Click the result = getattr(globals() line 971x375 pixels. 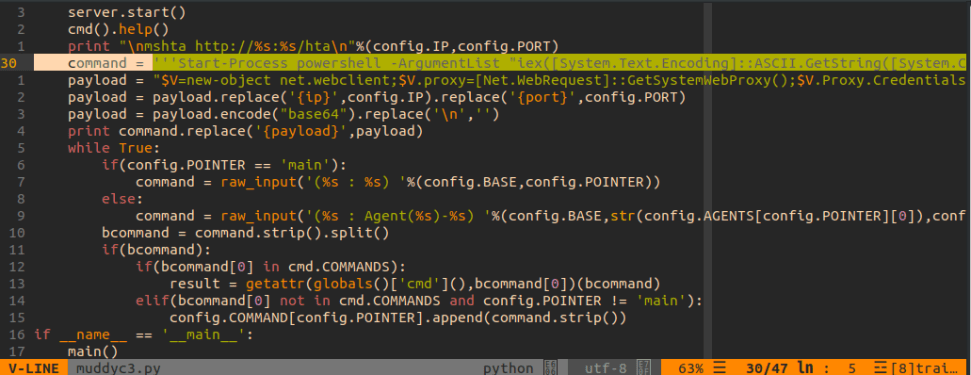point(415,285)
